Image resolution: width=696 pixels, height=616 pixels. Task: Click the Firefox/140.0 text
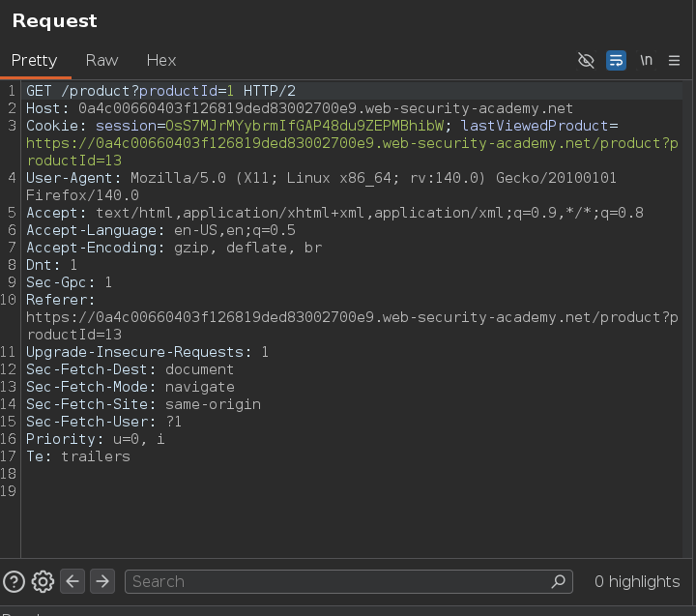(82, 195)
